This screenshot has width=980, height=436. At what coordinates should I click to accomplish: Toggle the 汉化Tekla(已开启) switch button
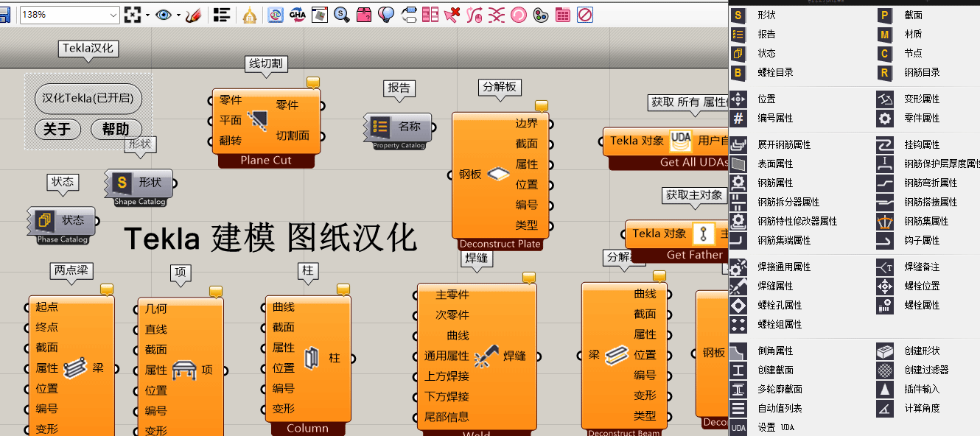coord(88,98)
